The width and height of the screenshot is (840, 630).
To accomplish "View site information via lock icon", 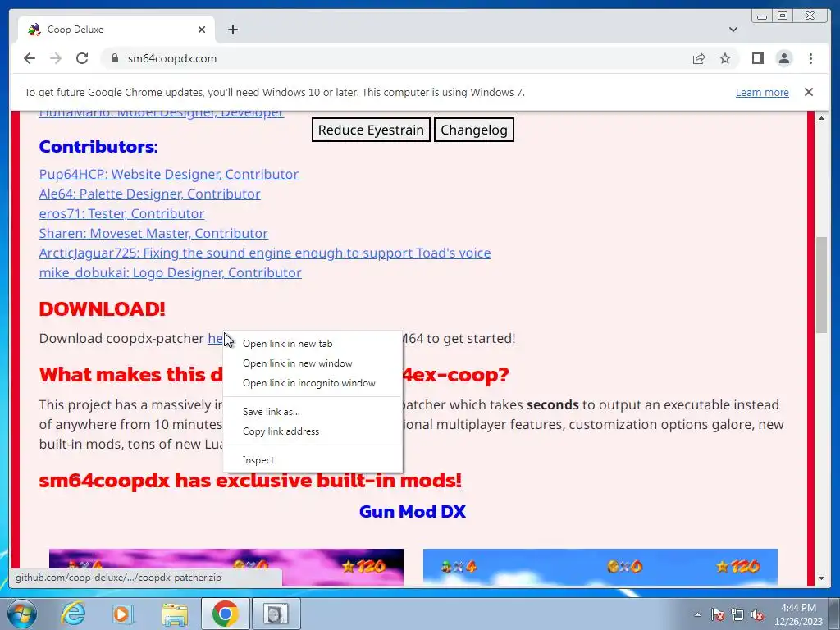I will [x=114, y=58].
